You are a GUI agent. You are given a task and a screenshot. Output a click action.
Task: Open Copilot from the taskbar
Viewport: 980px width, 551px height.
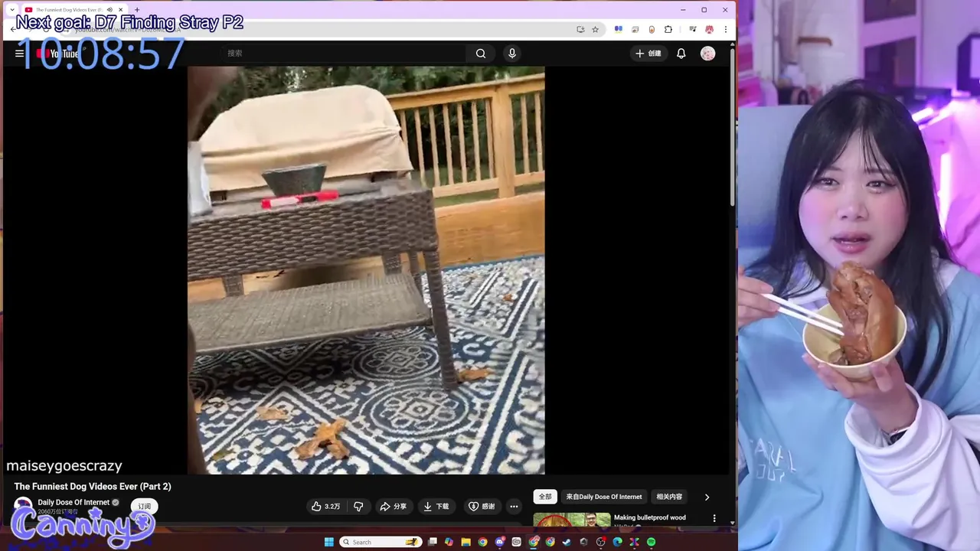pyautogui.click(x=449, y=542)
